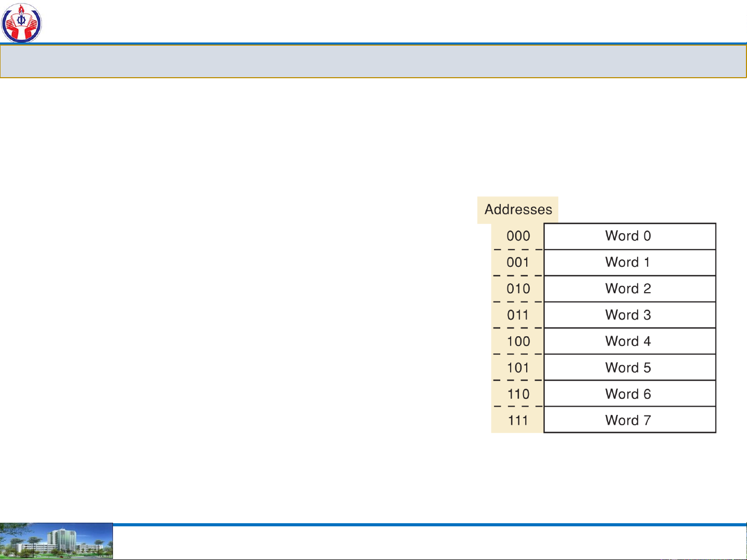Select address 111 at the bottom
Viewport: 747px width, 560px height.
coord(518,420)
